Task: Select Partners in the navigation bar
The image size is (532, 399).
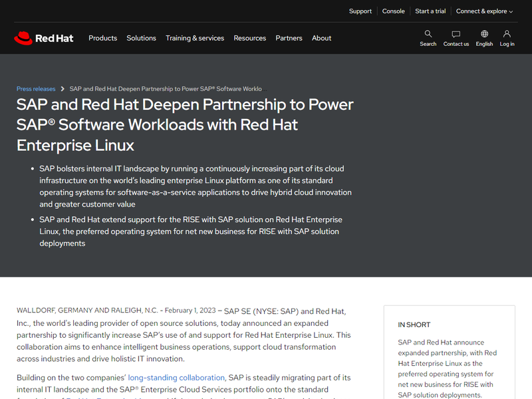Action: [x=289, y=38]
